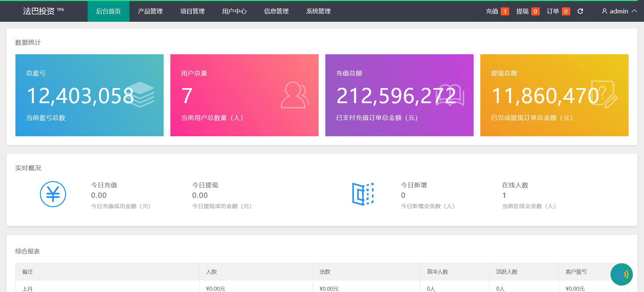Select the 后台首页 tab
This screenshot has width=644, height=292.
(x=108, y=11)
